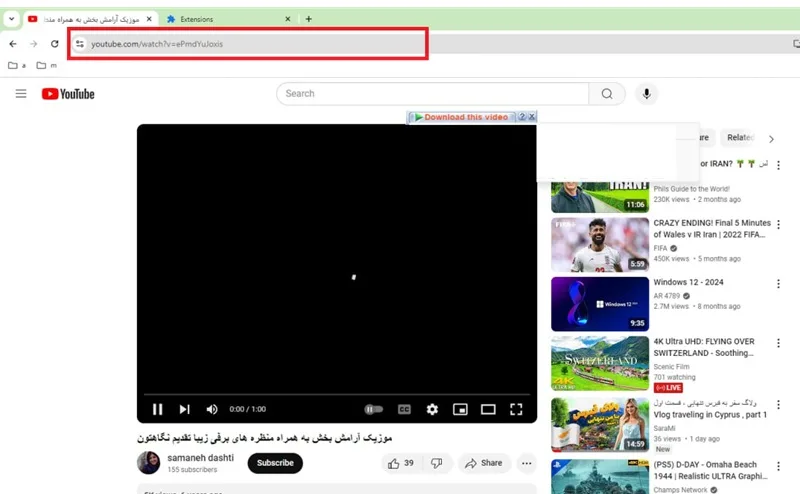Viewport: 800px width, 494px height.
Task: Click the YouTube Search input field
Action: 432,94
